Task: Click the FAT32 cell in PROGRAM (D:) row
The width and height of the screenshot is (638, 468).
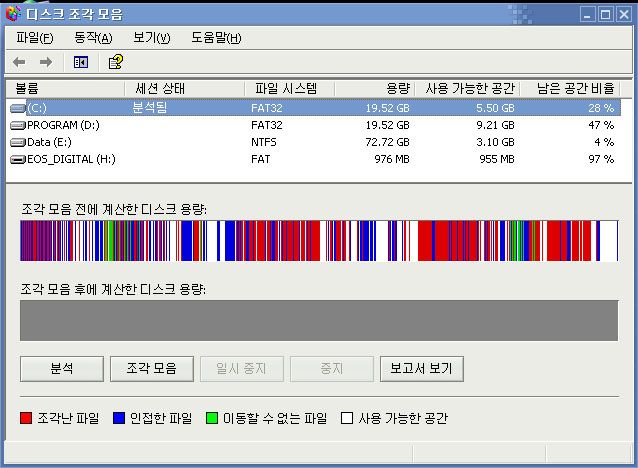Action: coord(267,125)
